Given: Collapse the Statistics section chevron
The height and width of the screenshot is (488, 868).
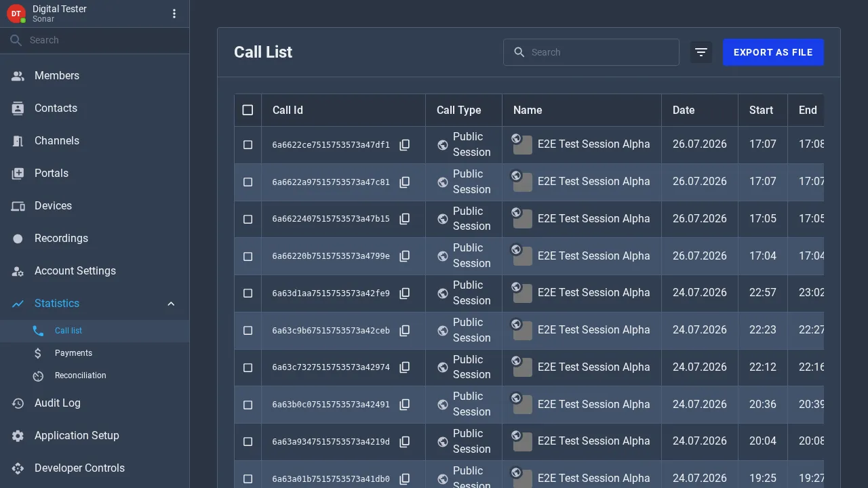Looking at the screenshot, I should (171, 304).
